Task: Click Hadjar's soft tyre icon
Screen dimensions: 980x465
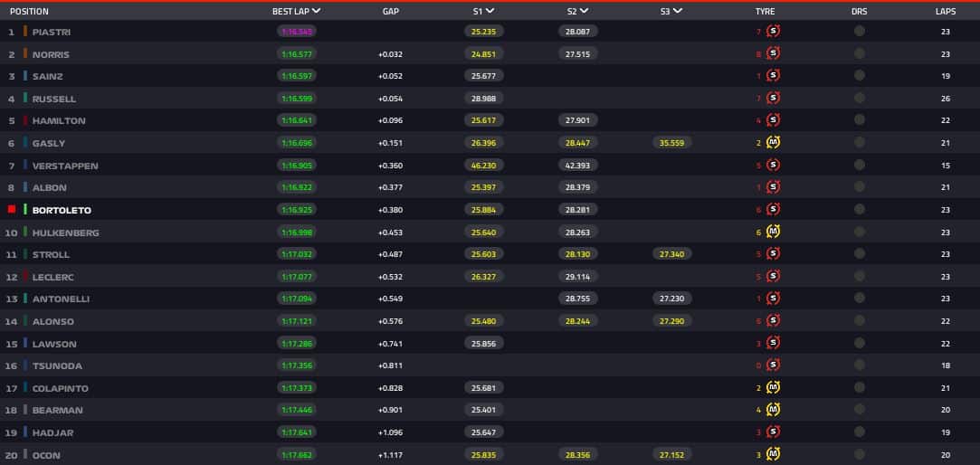Action: coord(773,432)
